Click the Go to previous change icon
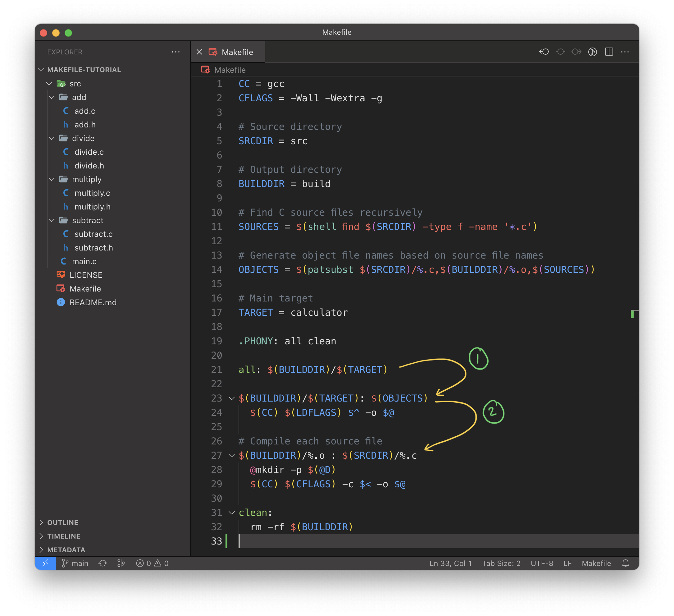Screen dimensions: 674x616 click(544, 52)
